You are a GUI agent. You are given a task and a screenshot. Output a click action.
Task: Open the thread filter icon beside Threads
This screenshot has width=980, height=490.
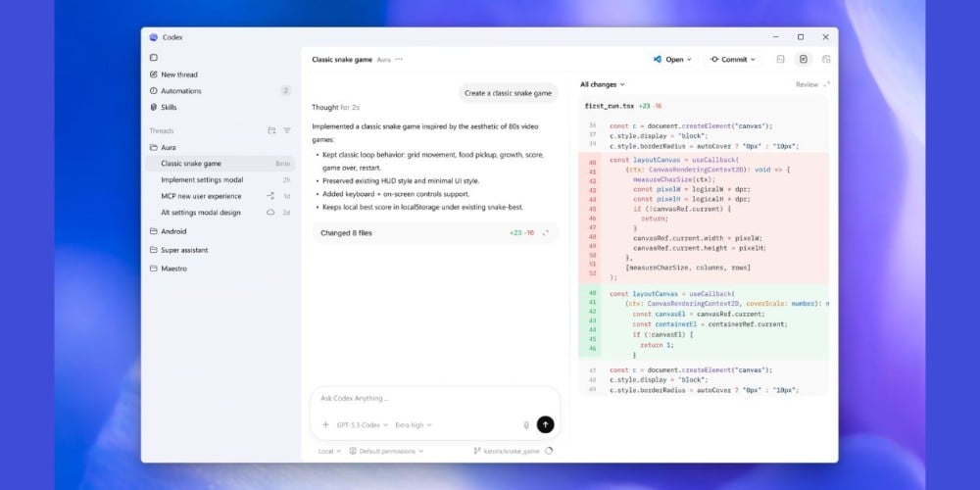pos(287,130)
